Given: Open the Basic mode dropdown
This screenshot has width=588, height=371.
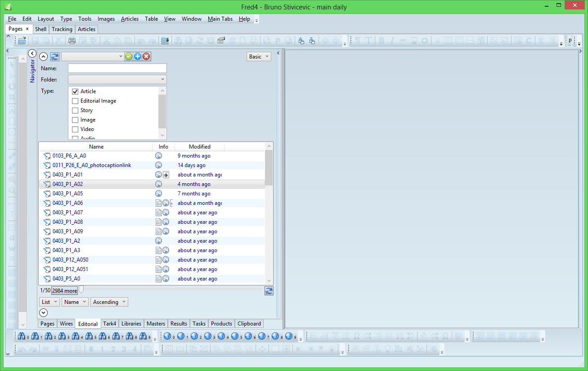Looking at the screenshot, I should [x=259, y=56].
